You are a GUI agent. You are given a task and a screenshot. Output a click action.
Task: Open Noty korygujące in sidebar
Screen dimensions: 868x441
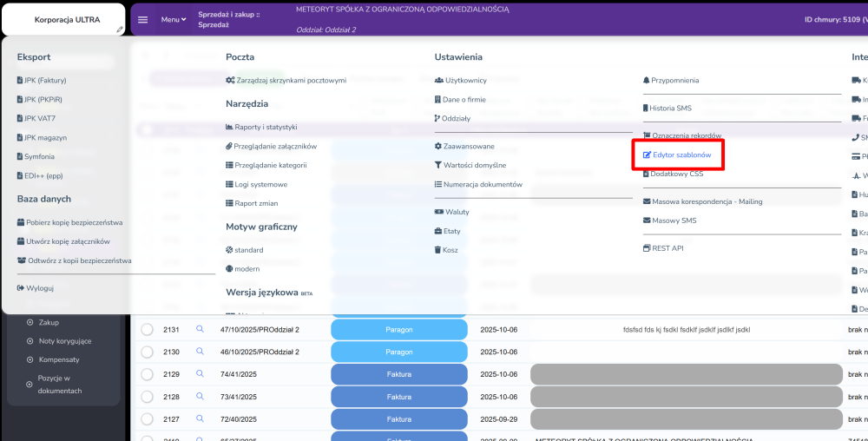64,341
